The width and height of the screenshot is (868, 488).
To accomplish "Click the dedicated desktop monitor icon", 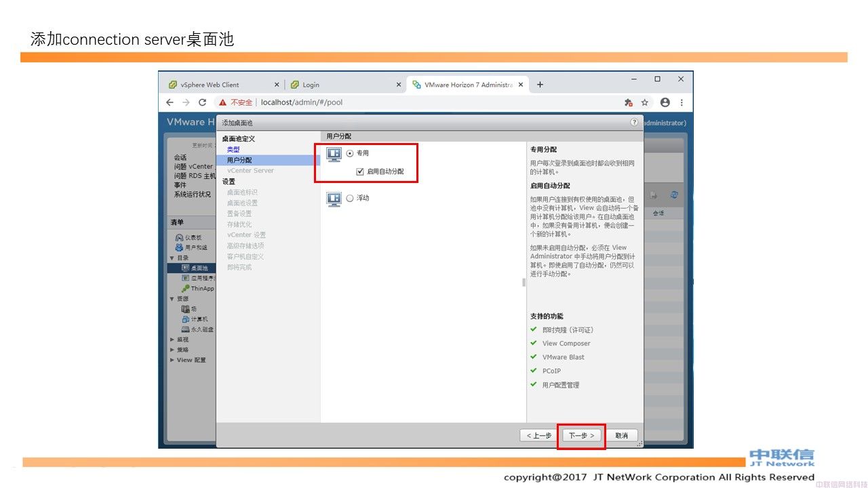I will coord(334,155).
